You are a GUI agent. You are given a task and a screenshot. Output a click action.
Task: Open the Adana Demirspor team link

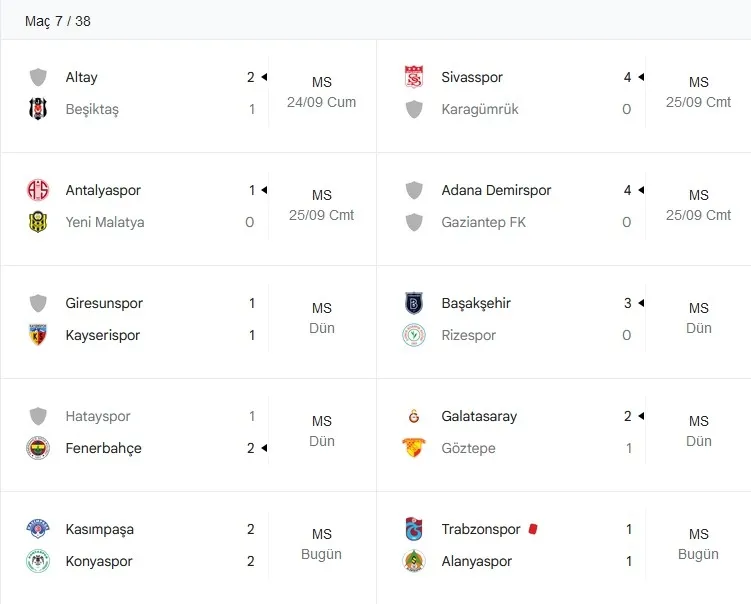coord(496,190)
